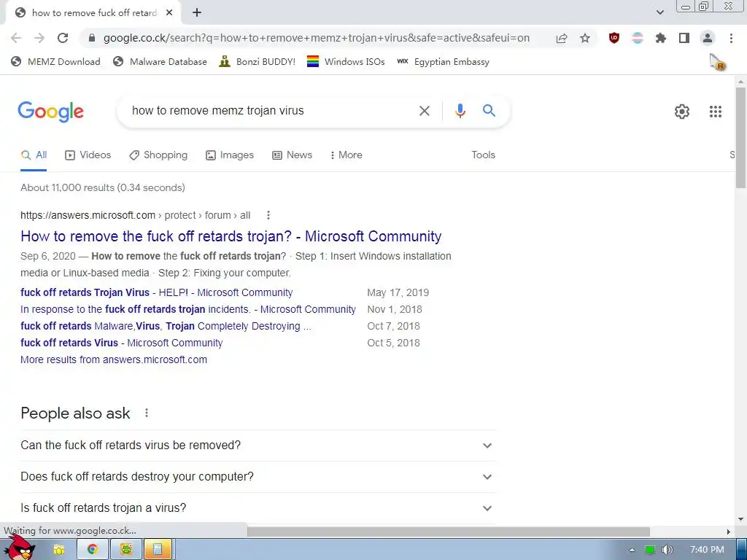The height and width of the screenshot is (560, 747).
Task: Switch to the Shopping tab
Action: (158, 155)
